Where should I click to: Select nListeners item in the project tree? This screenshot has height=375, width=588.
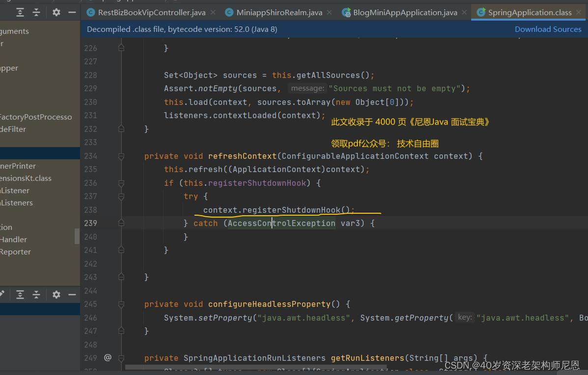point(16,203)
